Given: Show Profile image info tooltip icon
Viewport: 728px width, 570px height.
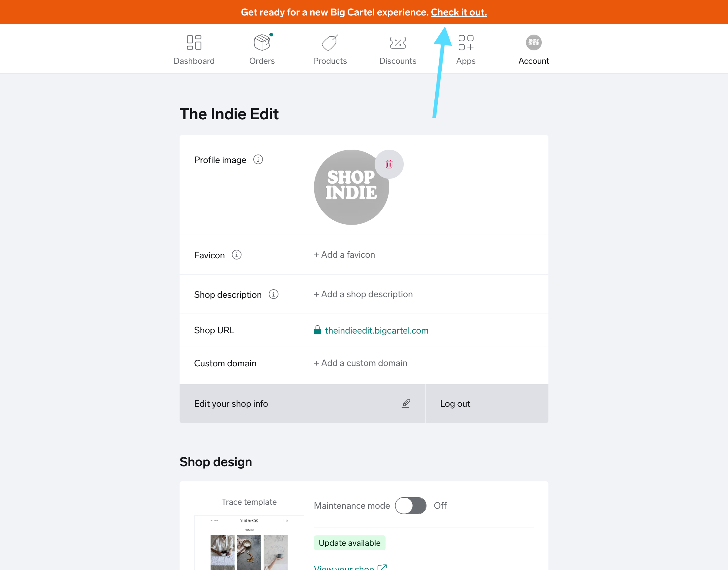Looking at the screenshot, I should click(x=258, y=160).
